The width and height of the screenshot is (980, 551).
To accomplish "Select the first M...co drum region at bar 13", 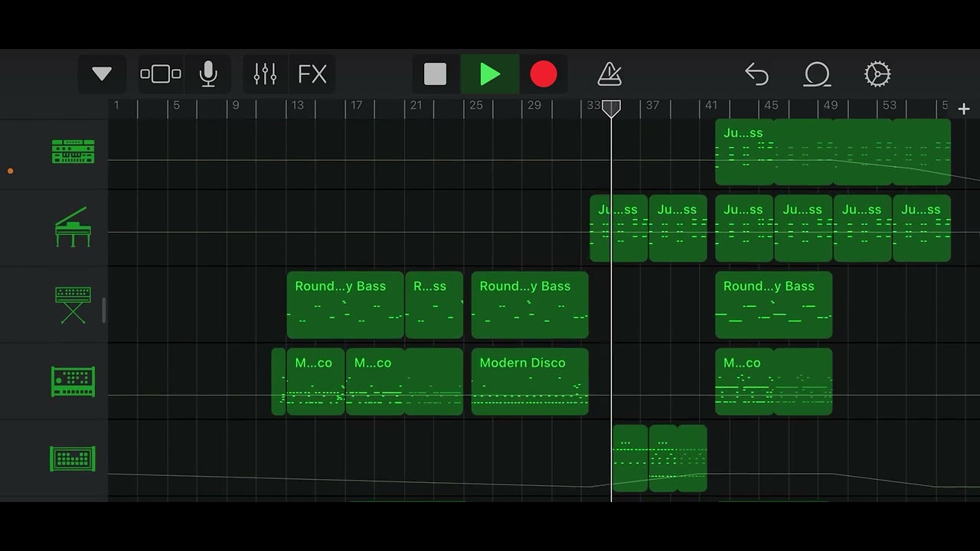I will (x=315, y=381).
